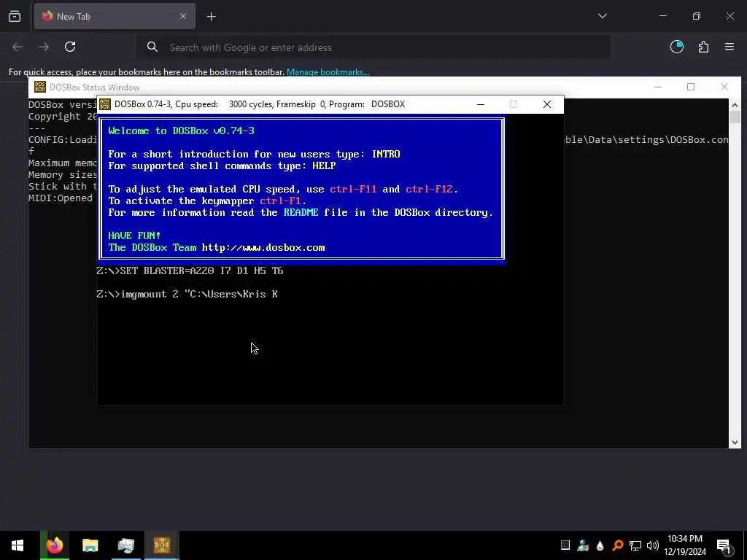Switch to Firefox on the taskbar
This screenshot has width=747, height=560.
[x=54, y=545]
